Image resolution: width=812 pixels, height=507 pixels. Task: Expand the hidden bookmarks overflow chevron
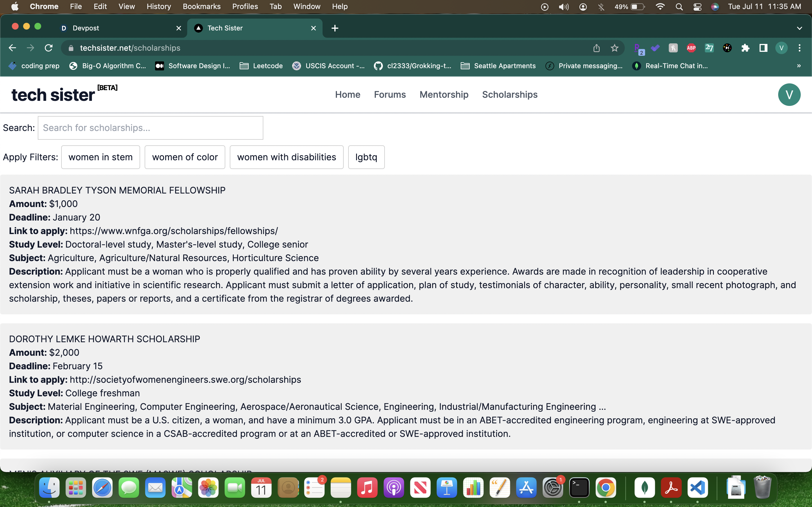pos(798,66)
